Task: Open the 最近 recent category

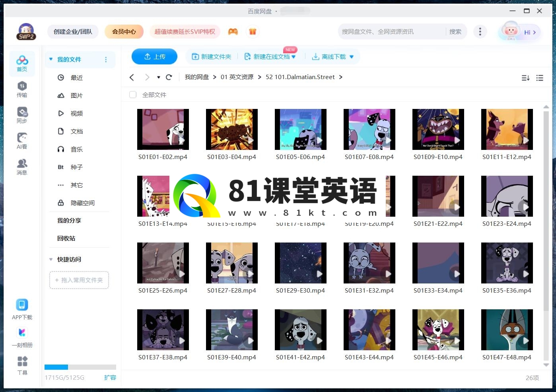Action: pyautogui.click(x=77, y=78)
